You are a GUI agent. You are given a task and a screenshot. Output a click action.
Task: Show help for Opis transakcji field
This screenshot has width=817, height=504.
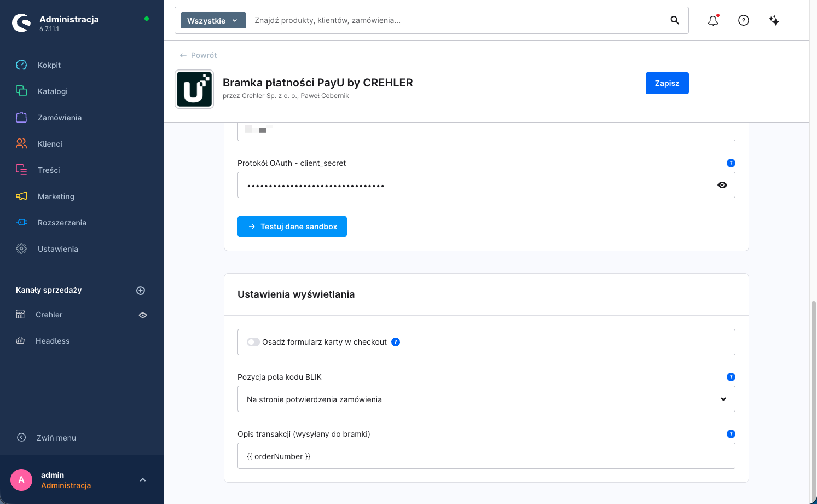731,434
